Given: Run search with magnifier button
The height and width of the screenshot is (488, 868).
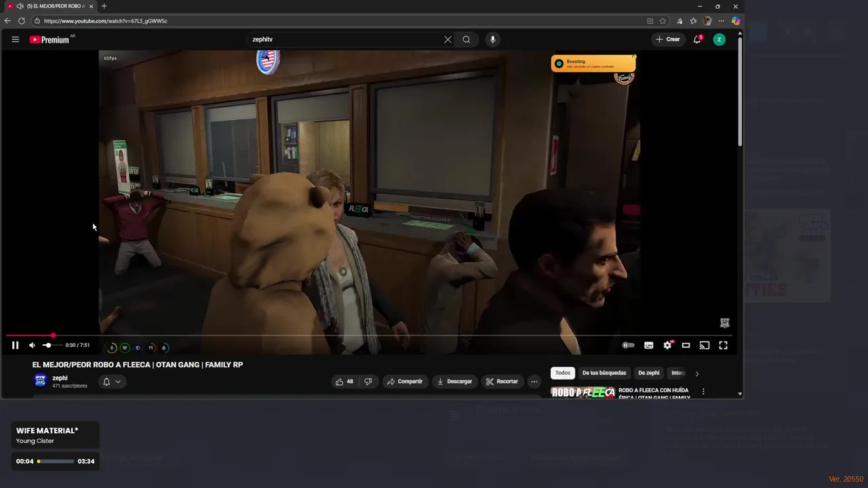Looking at the screenshot, I should point(467,39).
